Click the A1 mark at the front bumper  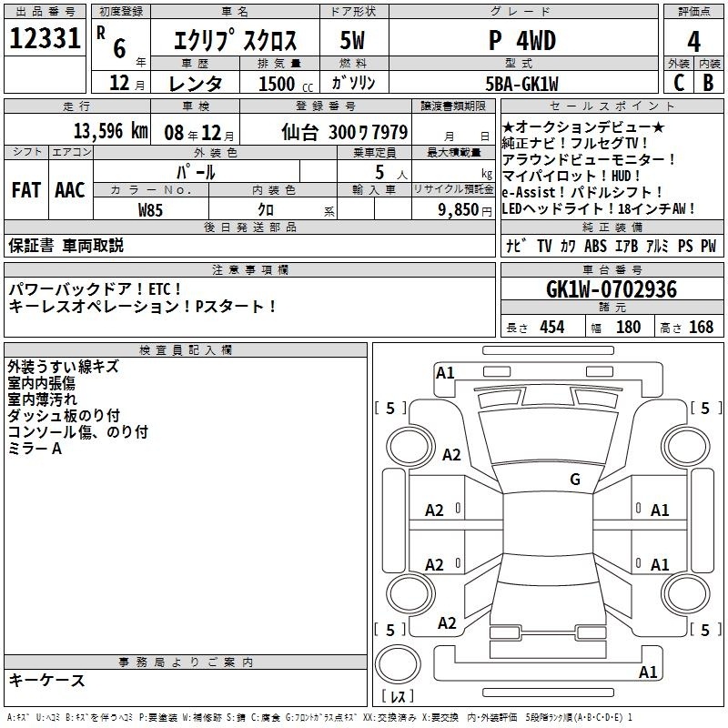point(445,372)
